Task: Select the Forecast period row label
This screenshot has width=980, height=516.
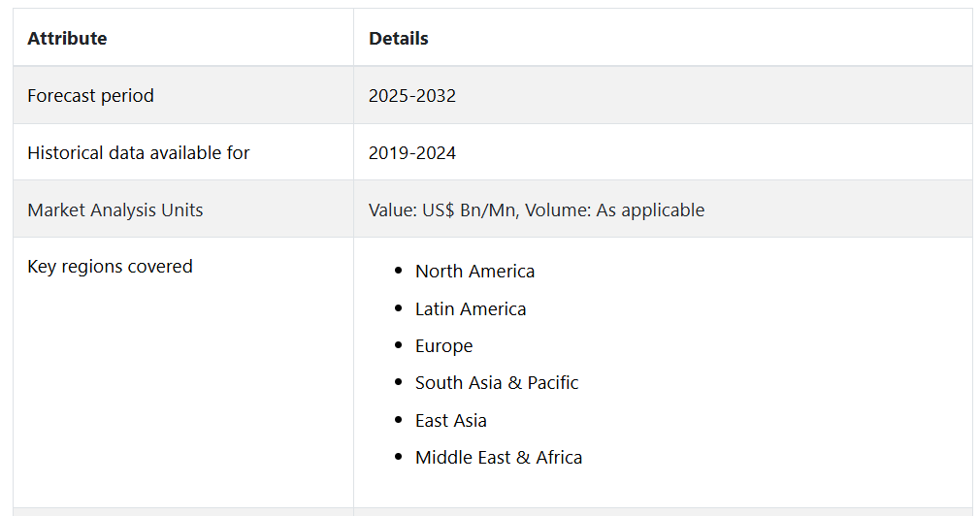Action: click(x=90, y=96)
